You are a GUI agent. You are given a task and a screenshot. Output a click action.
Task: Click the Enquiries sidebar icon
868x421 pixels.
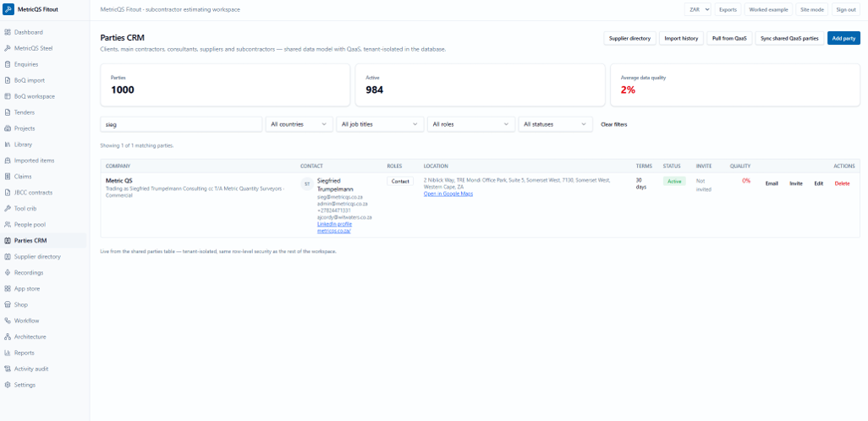(x=8, y=64)
